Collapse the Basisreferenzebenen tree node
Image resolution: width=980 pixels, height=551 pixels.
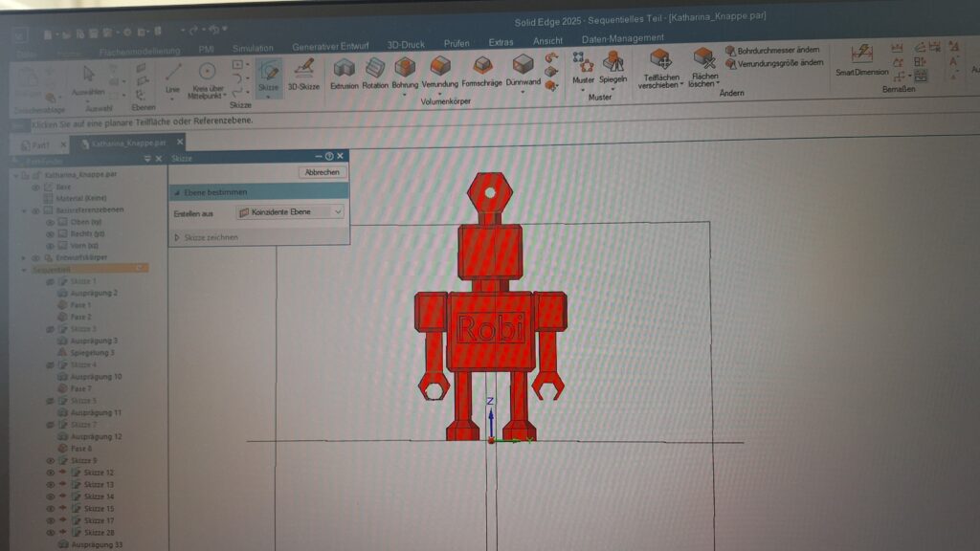tap(24, 209)
